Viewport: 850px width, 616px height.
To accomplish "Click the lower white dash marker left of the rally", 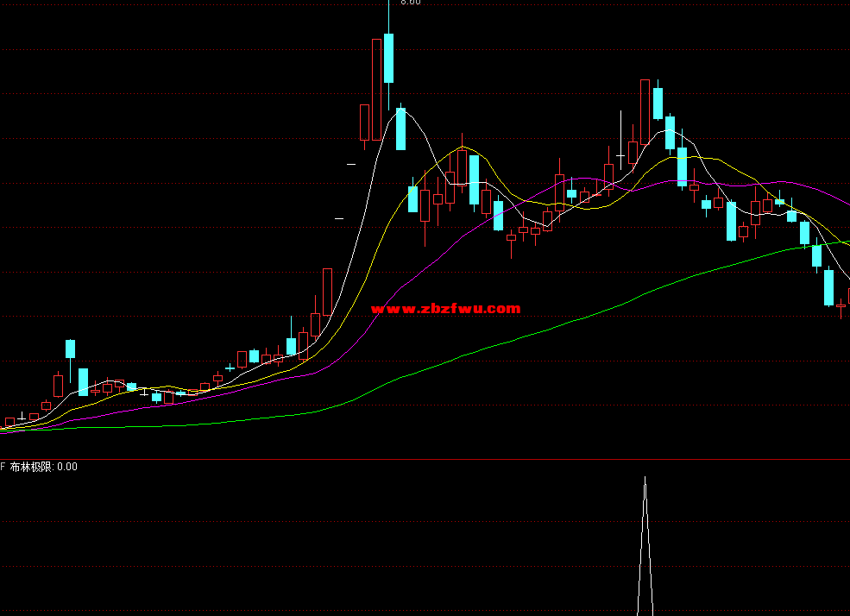I will pyautogui.click(x=339, y=218).
